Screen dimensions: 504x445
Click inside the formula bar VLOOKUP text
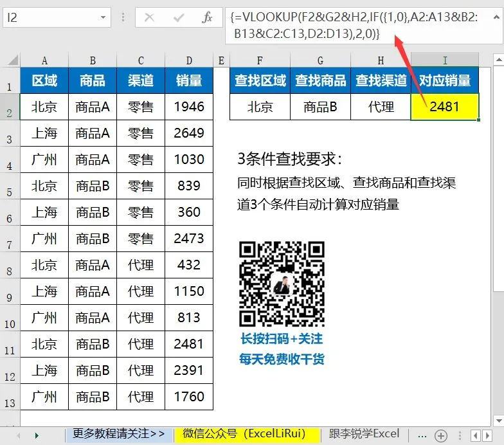coord(354,24)
